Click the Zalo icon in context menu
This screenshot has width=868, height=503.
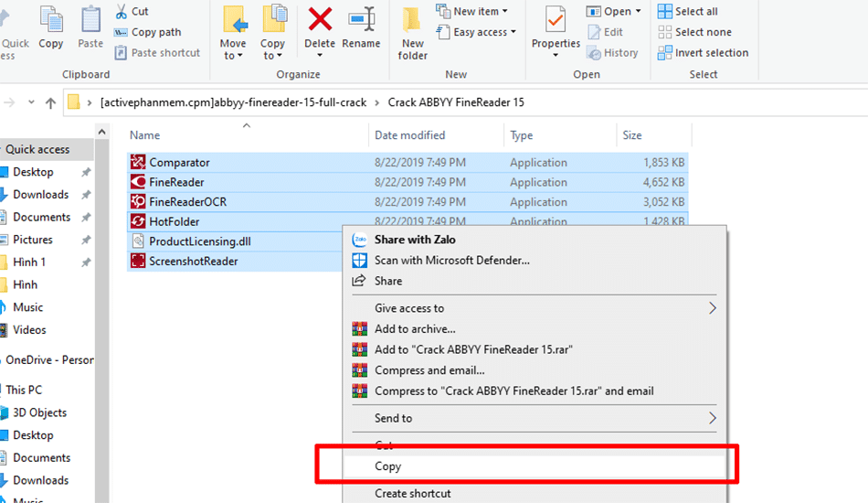pyautogui.click(x=360, y=240)
